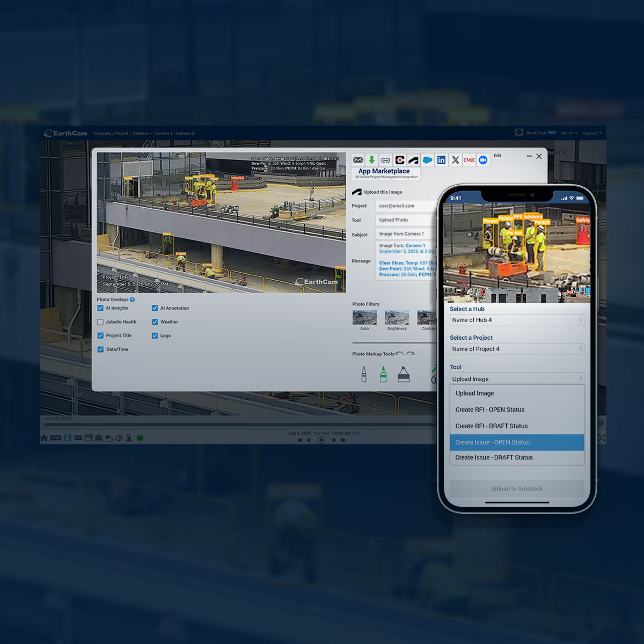
Task: Skip to the first frame double-left arrow
Action: coord(299,440)
